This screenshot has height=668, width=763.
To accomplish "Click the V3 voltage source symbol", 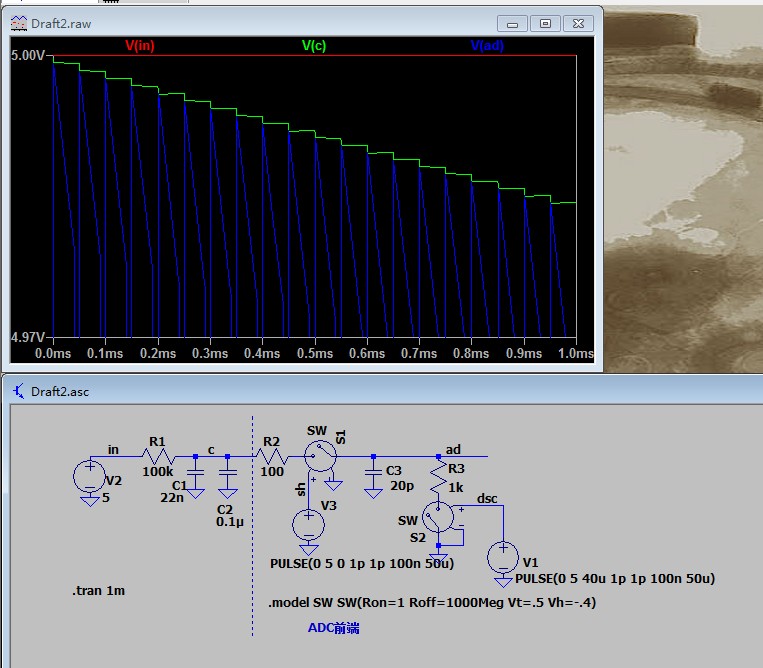I will (x=309, y=525).
